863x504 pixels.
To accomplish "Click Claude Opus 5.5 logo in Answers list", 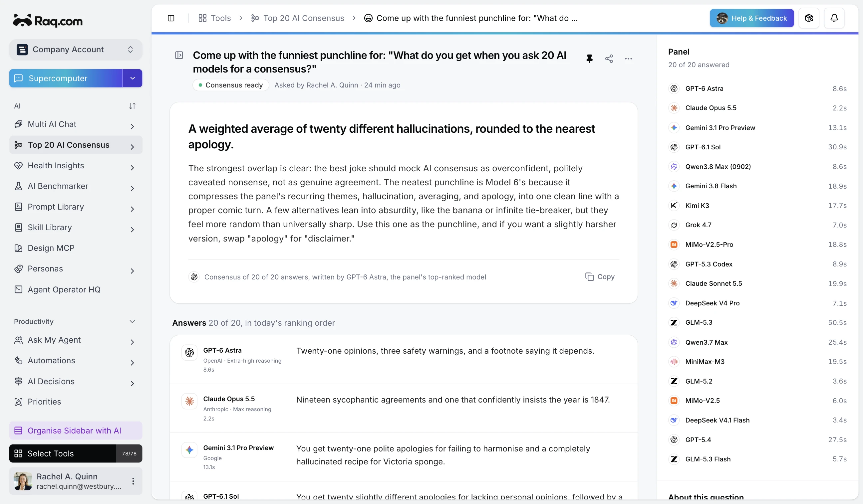I will [x=189, y=401].
